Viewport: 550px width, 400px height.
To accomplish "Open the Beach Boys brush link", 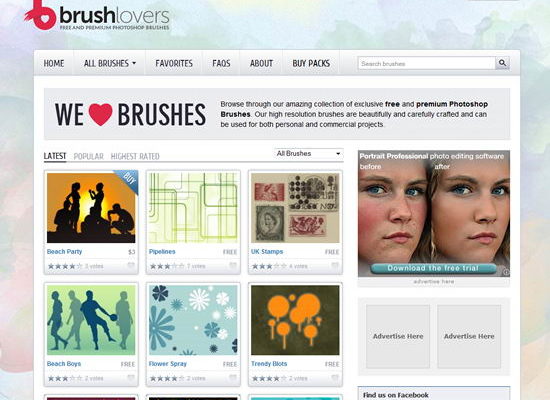I will coord(64,364).
